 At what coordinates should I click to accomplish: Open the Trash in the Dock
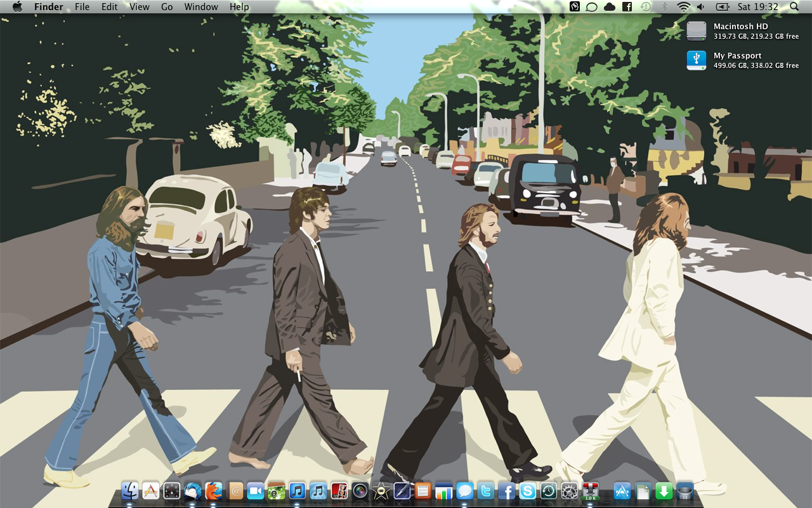(685, 490)
